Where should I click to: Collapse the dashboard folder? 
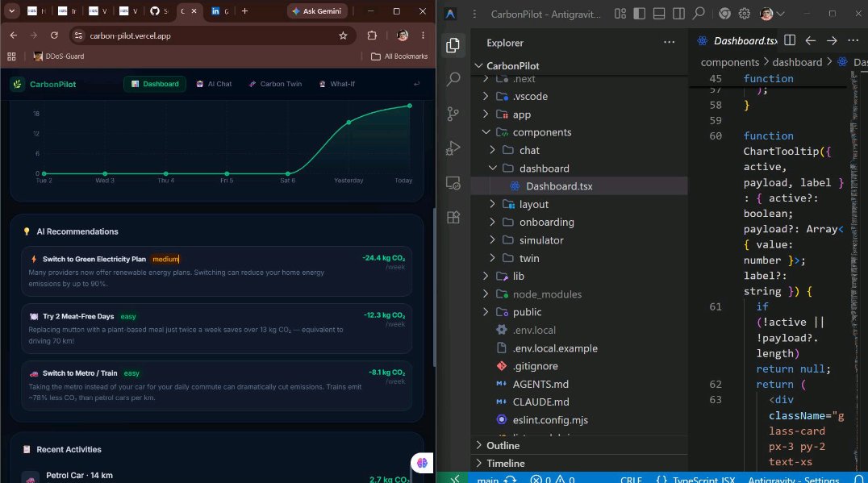[492, 169]
